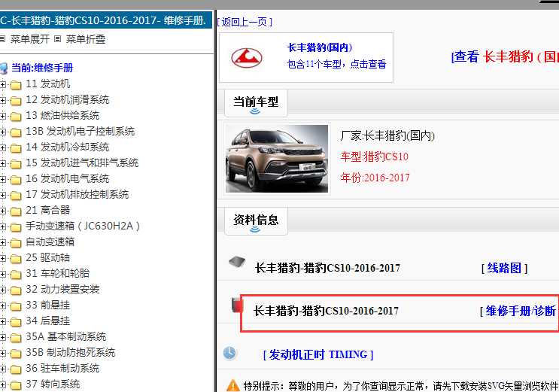Select tree item 31 车轮和轮胎

click(x=58, y=273)
